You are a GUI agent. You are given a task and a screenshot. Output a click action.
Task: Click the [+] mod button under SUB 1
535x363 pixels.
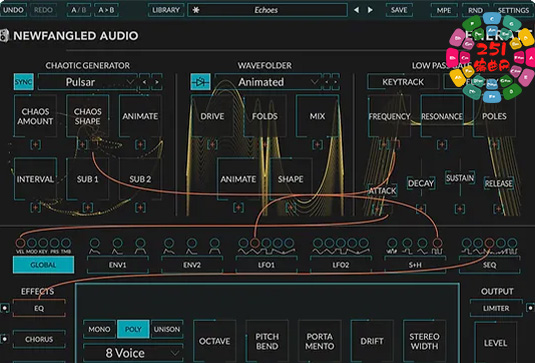click(88, 207)
